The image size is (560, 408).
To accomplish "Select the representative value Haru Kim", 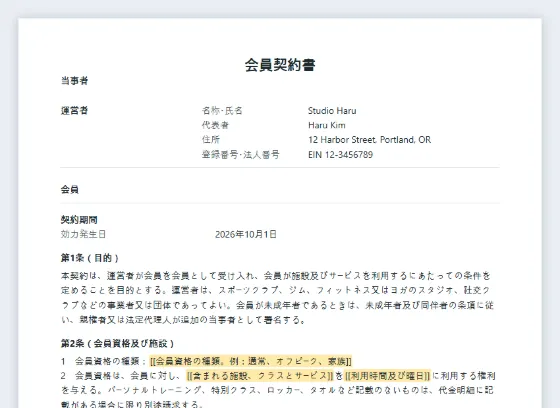I will [327, 125].
